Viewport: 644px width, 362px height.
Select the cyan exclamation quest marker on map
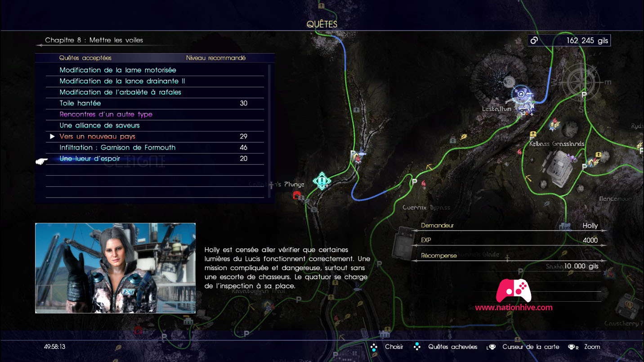coord(322,181)
